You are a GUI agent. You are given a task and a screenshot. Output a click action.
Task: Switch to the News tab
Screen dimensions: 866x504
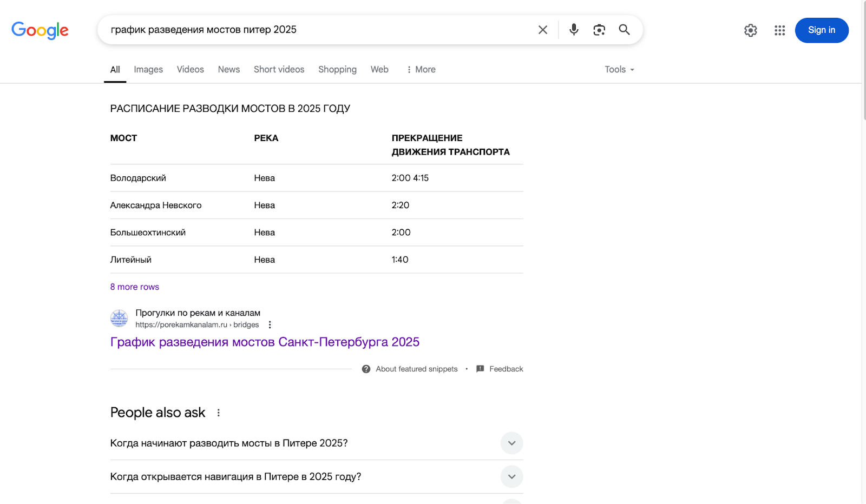[228, 69]
